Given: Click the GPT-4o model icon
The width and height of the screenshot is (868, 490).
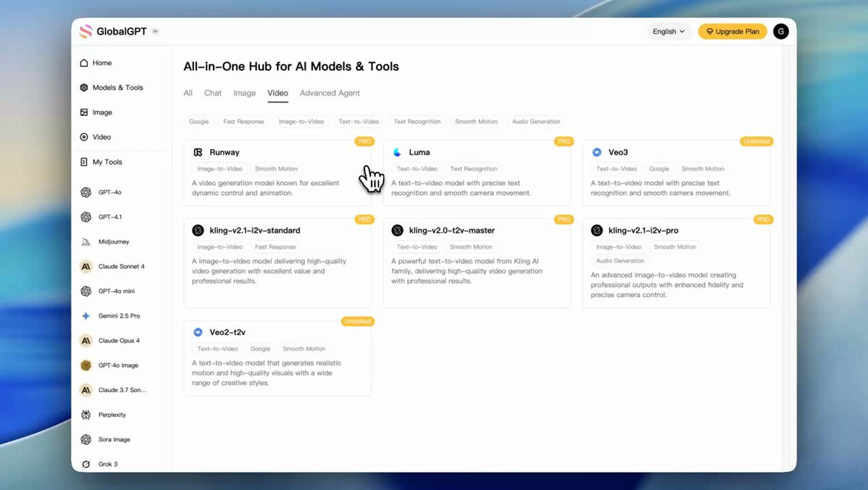Looking at the screenshot, I should coord(85,192).
